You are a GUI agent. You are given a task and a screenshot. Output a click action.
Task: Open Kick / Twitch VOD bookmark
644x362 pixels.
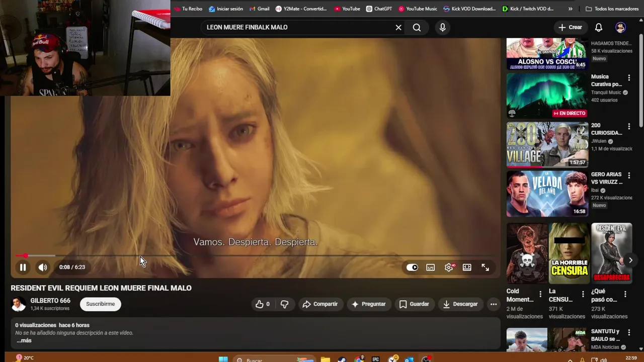528,9
